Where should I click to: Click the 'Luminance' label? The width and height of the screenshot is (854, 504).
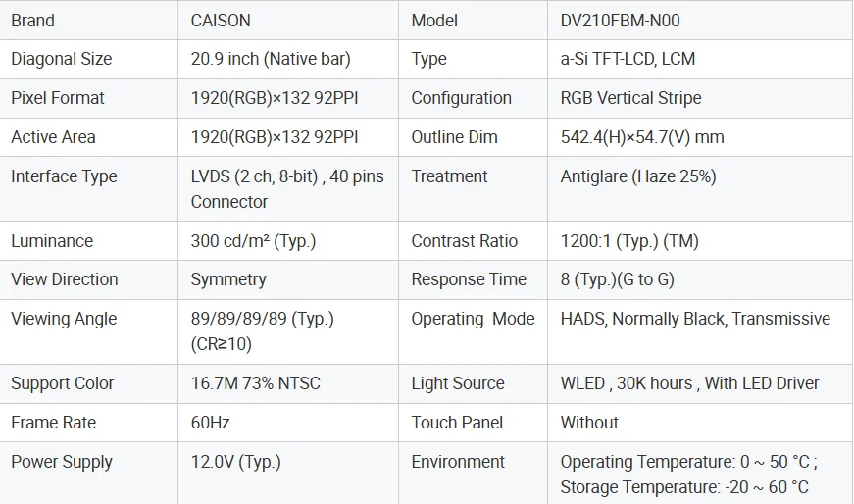[52, 241]
